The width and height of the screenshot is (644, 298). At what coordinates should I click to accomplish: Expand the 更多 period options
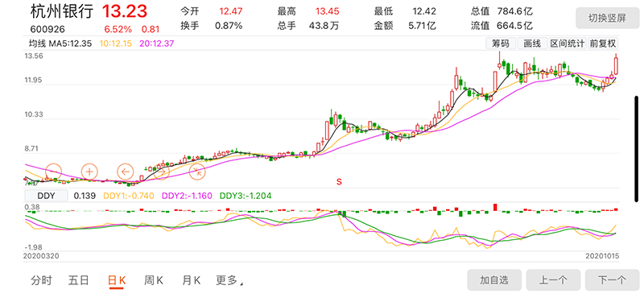pos(229,281)
